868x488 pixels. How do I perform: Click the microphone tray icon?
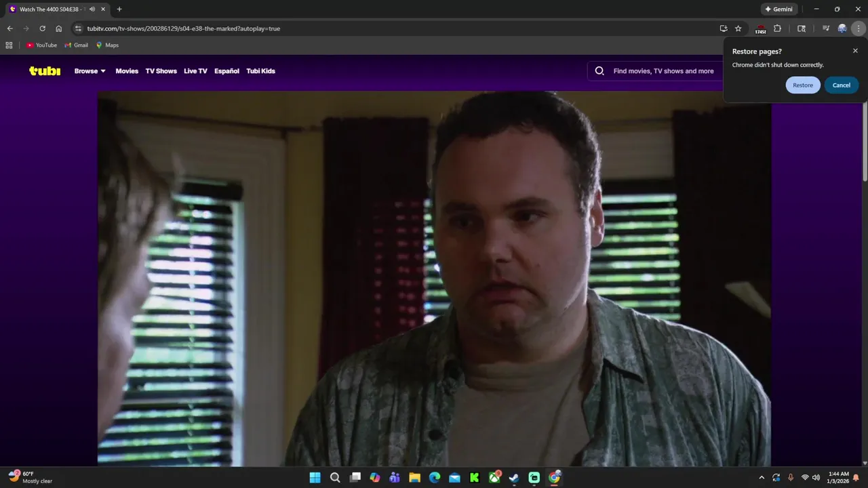click(790, 478)
